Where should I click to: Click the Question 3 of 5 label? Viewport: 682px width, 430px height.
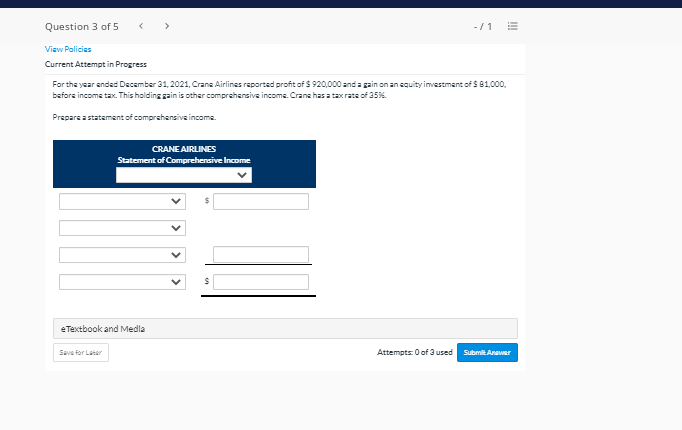(82, 27)
